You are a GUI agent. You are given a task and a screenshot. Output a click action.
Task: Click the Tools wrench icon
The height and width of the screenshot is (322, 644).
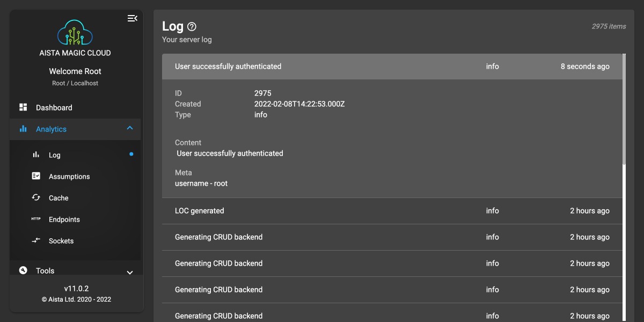click(23, 270)
